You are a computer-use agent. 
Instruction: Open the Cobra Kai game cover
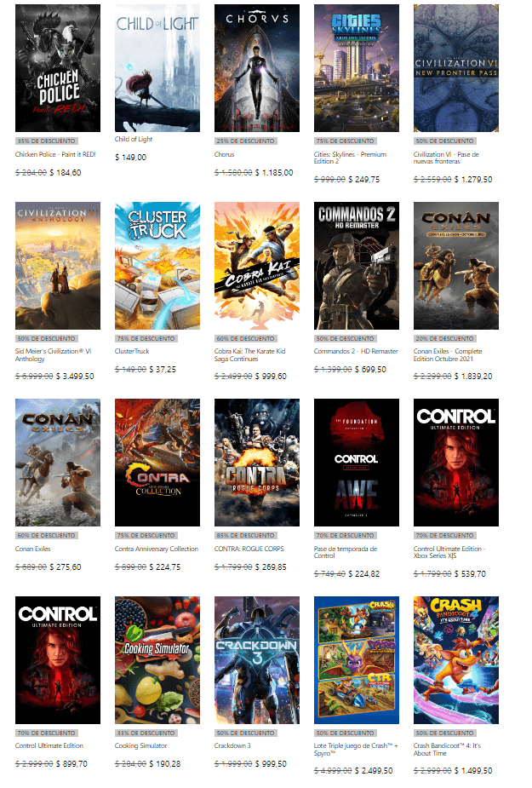click(x=257, y=266)
